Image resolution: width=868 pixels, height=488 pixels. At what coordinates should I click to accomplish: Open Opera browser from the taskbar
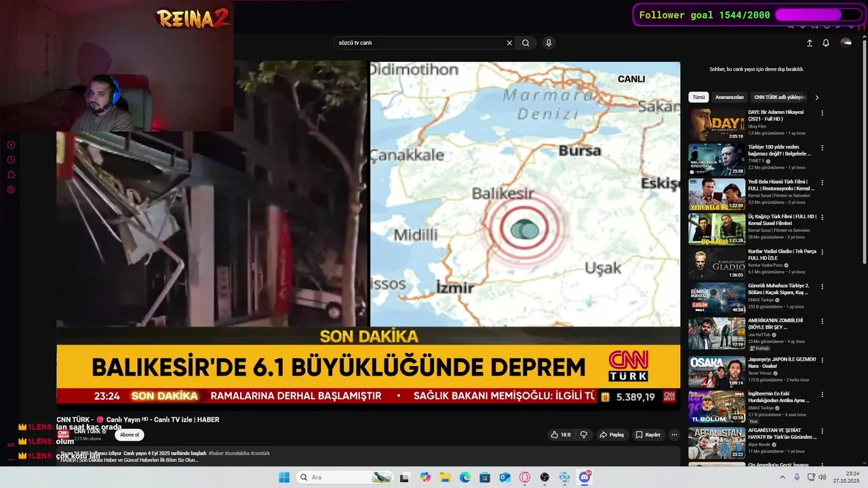(x=525, y=477)
